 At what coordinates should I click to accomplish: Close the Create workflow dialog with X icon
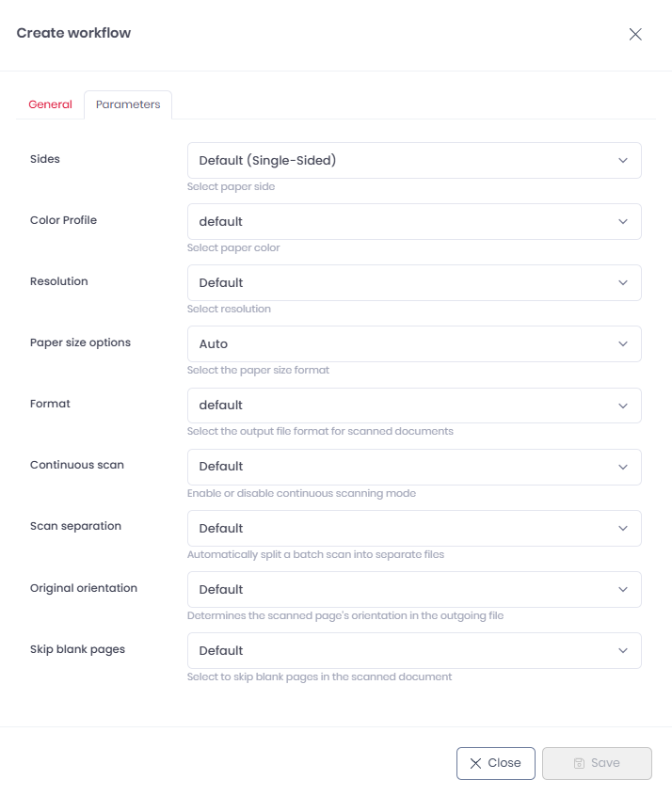[x=635, y=35]
